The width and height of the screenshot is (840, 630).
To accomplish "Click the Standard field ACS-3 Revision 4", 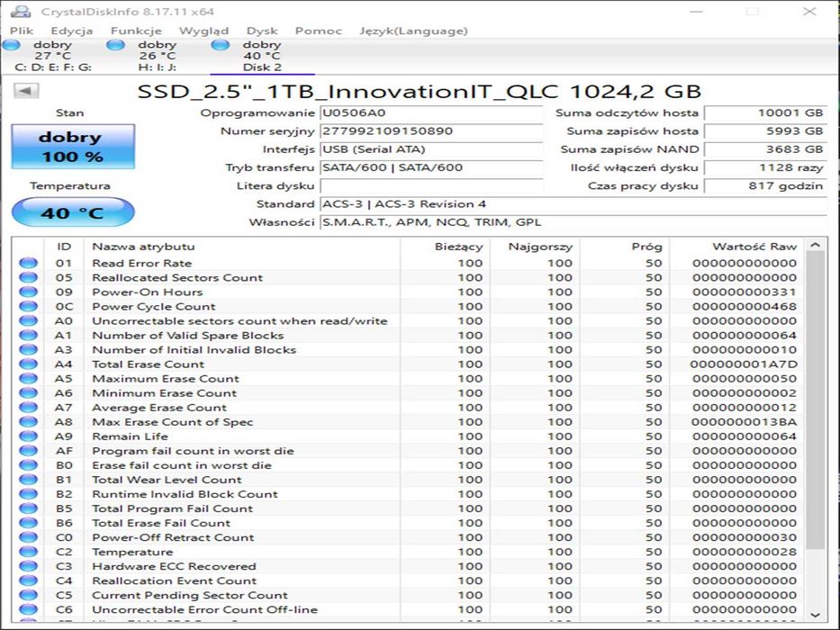I will 574,204.
